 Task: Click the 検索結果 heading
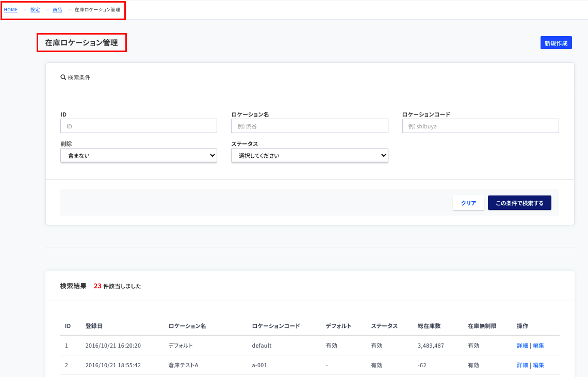(x=73, y=286)
